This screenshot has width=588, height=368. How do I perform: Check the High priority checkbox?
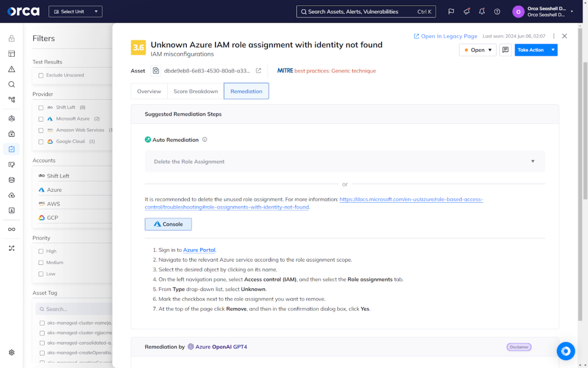[x=41, y=251]
